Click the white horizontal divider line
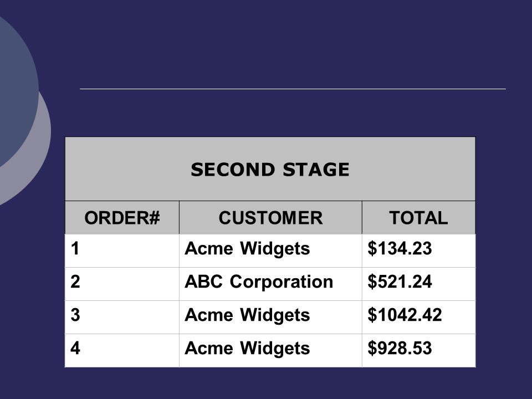This screenshot has height=399, width=532. [293, 89]
